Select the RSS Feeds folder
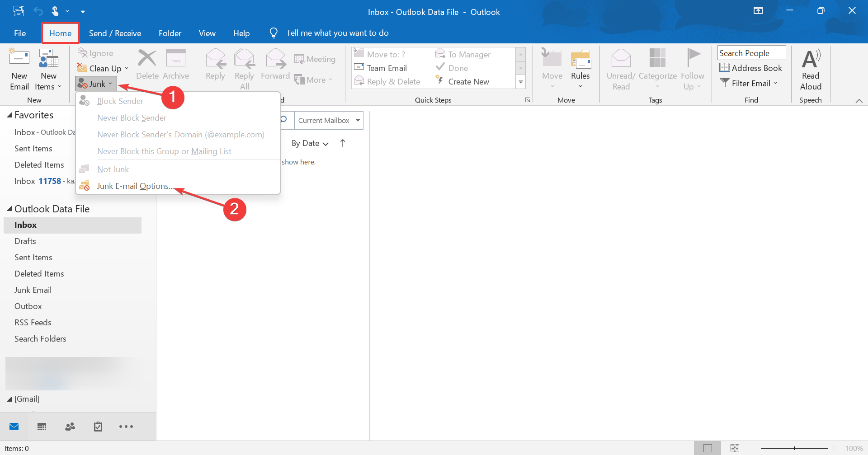 (x=72, y=323)
